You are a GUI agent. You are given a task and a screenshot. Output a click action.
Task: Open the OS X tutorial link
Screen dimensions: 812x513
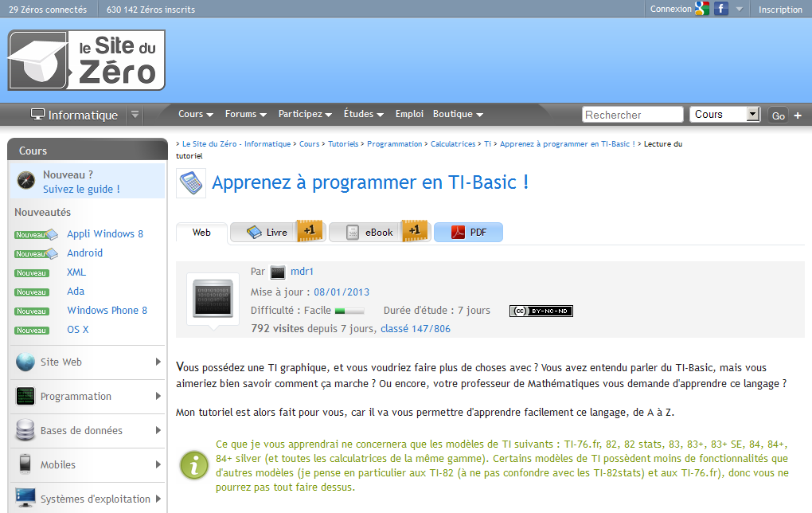pyautogui.click(x=78, y=330)
